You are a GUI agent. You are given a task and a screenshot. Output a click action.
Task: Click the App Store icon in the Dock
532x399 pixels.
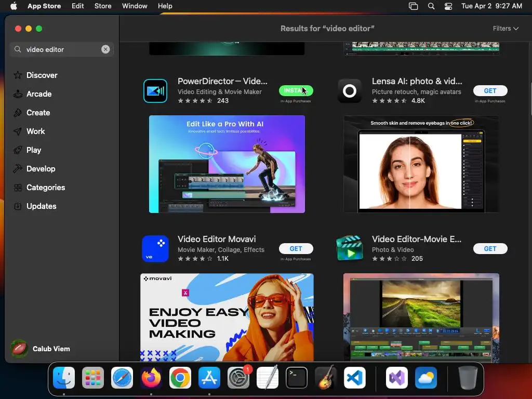pos(209,378)
